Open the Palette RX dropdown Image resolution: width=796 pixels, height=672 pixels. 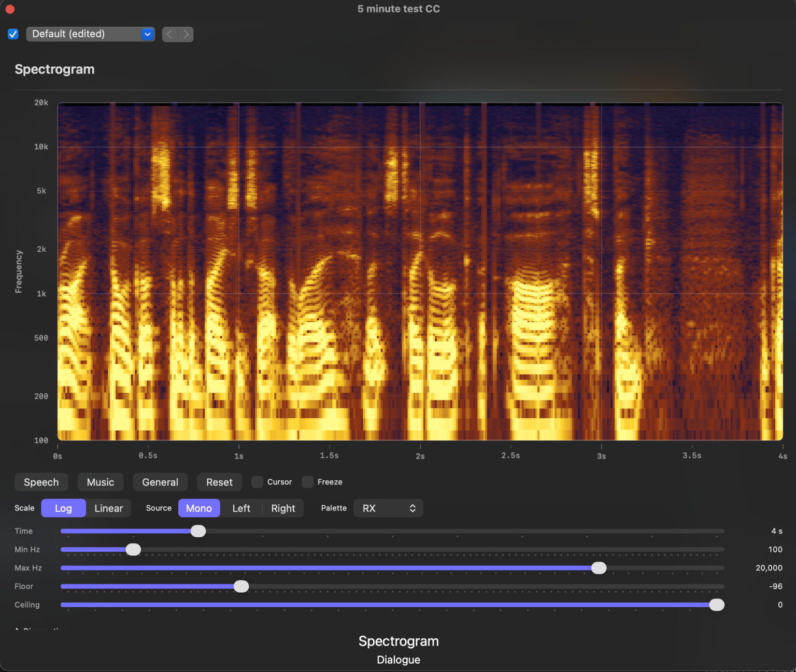(388, 508)
